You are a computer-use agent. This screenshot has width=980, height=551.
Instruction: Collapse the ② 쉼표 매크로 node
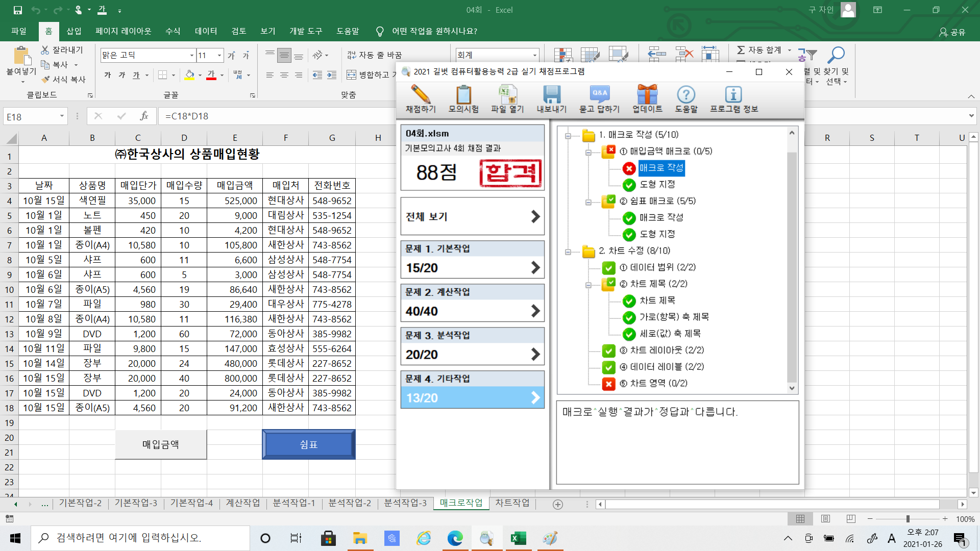588,202
